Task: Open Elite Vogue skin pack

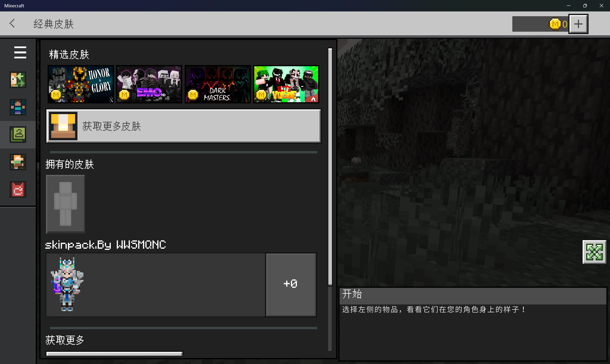Action: coord(286,84)
